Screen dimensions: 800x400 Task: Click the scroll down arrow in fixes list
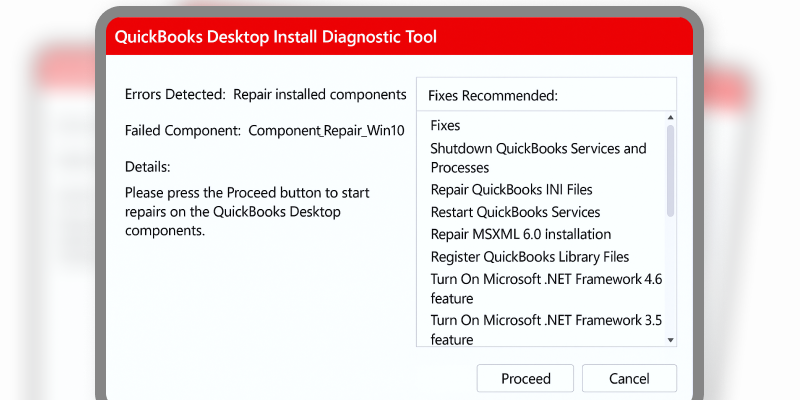click(x=670, y=340)
